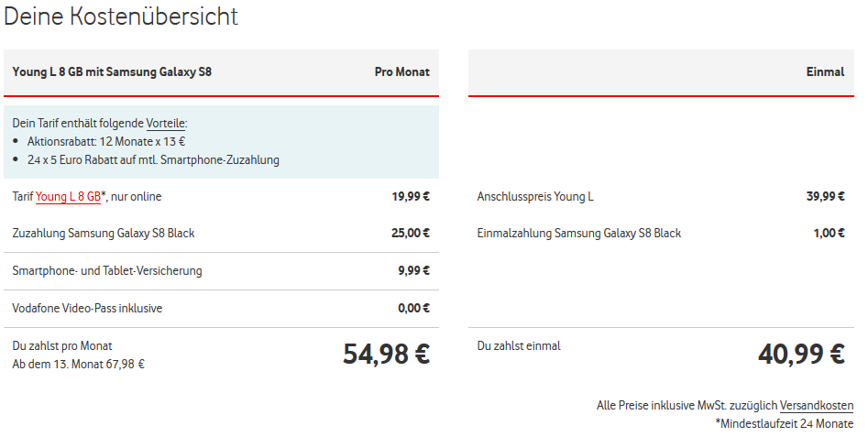Click the 24 x 5 Euro Rabatt bullet
Viewport: 868px width, 437px height.
[x=151, y=159]
